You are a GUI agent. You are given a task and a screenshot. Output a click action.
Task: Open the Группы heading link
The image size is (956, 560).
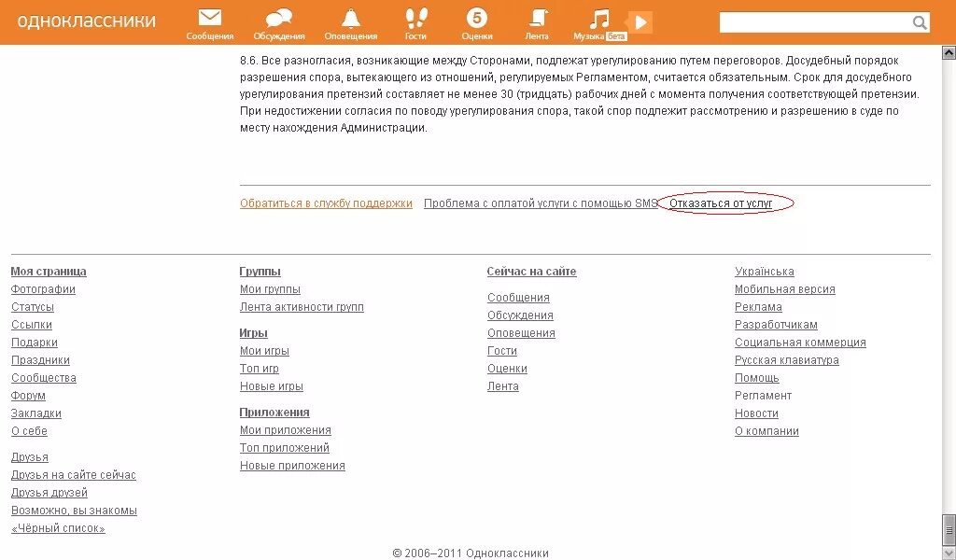tap(260, 272)
